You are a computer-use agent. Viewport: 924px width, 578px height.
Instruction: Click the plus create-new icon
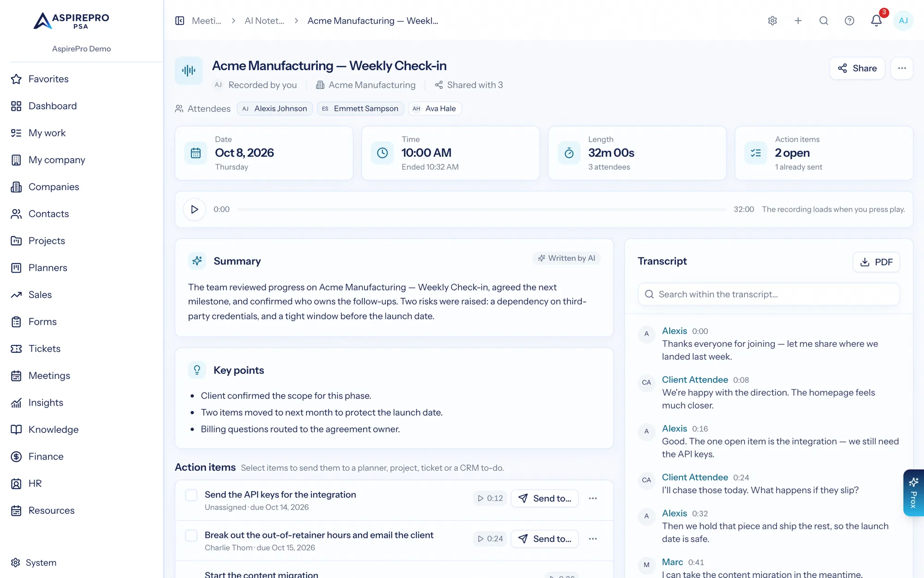click(798, 21)
